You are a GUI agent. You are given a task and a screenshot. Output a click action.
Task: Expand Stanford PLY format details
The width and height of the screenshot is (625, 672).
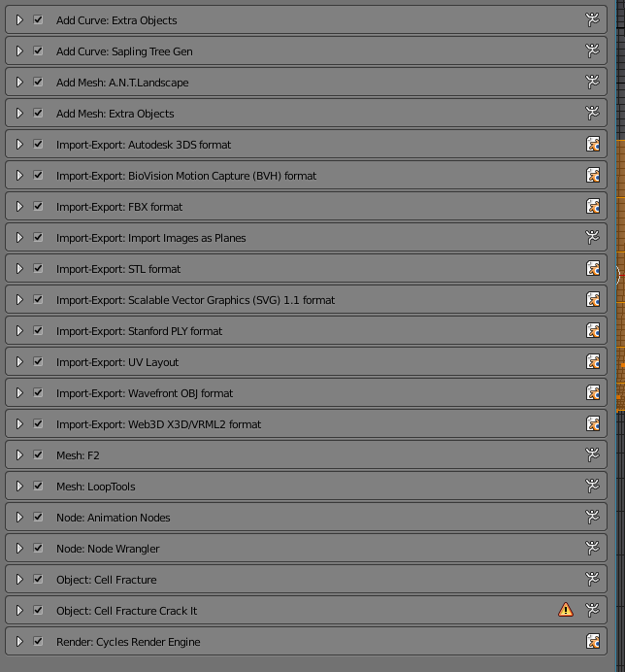pyautogui.click(x=19, y=330)
